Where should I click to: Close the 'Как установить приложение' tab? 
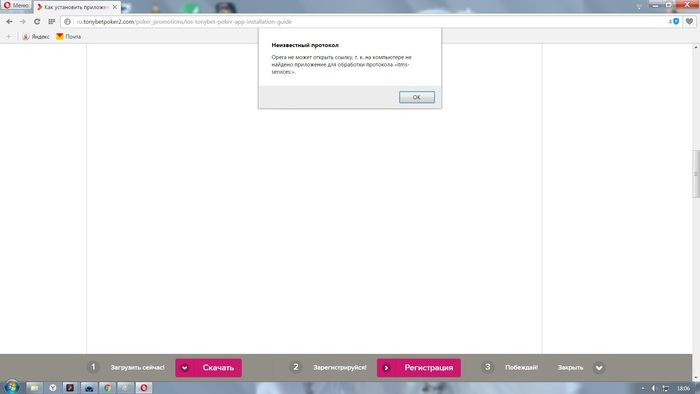tap(115, 7)
